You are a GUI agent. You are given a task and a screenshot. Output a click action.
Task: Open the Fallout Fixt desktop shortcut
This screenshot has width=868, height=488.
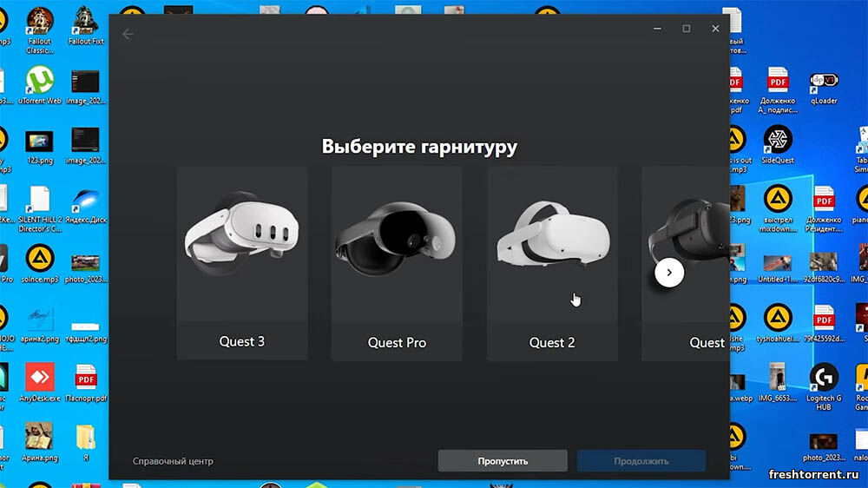pyautogui.click(x=86, y=26)
